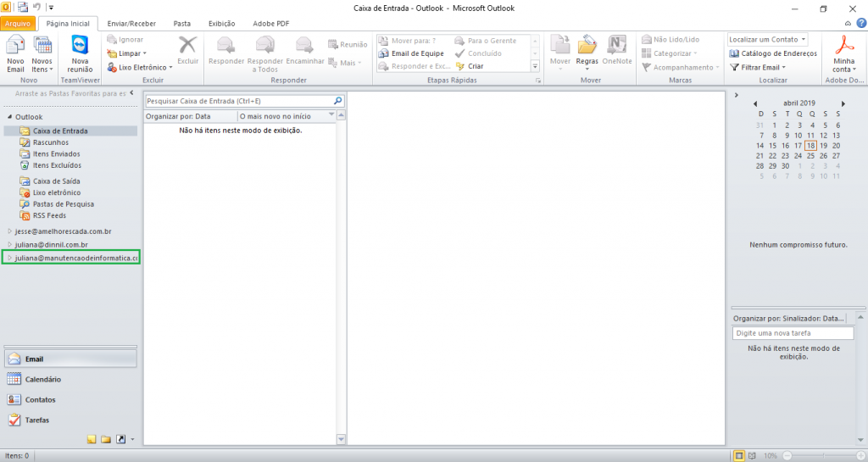Image resolution: width=868 pixels, height=462 pixels.
Task: Go to next month in calendar
Action: (x=843, y=103)
